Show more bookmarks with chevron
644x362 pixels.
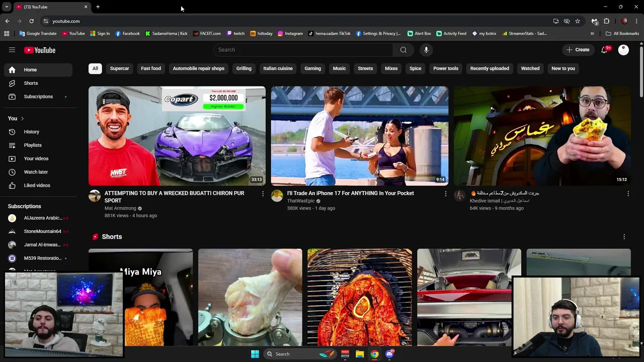tap(592, 34)
